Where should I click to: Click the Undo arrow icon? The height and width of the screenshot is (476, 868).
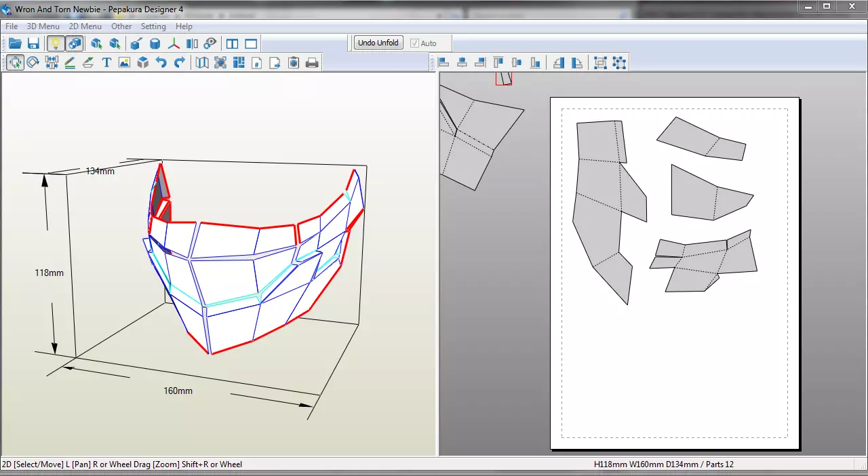161,63
